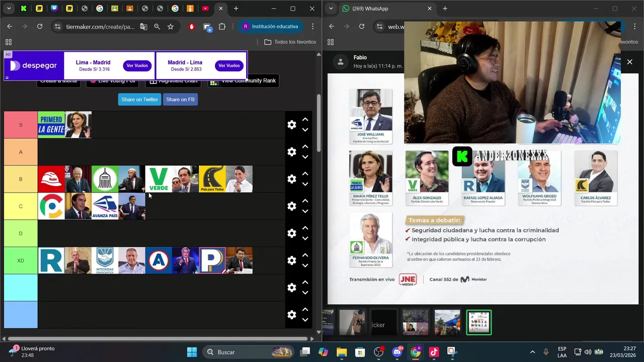The width and height of the screenshot is (644, 362).
Task: Show hidden icons in the system tray
Action: [x=532, y=352]
